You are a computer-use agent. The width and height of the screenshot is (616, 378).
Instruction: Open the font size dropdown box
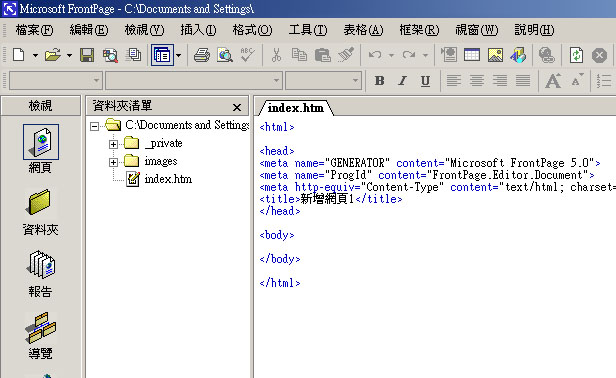click(323, 81)
